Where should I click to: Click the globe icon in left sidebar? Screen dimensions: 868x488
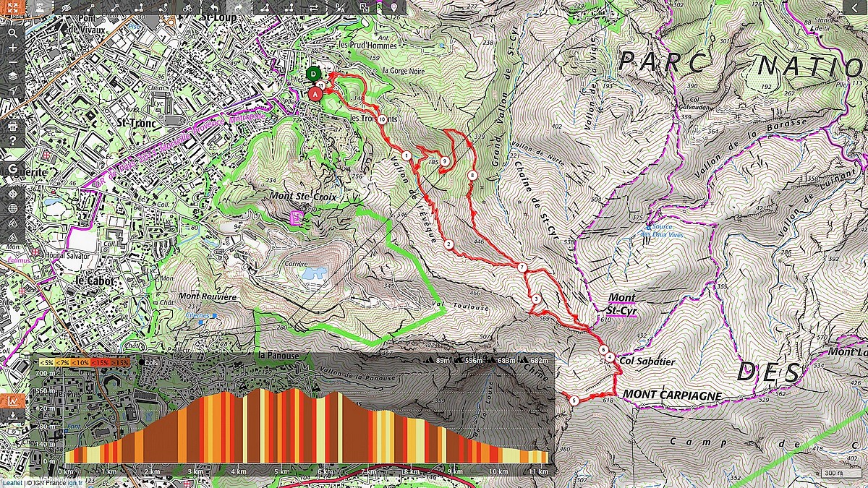[13, 208]
